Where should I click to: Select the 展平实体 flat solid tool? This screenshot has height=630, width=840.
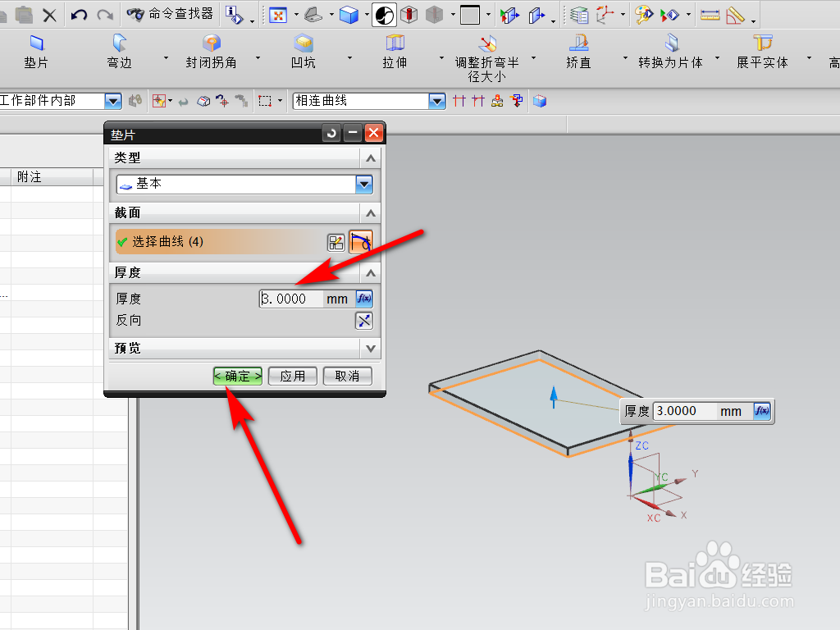pos(762,52)
